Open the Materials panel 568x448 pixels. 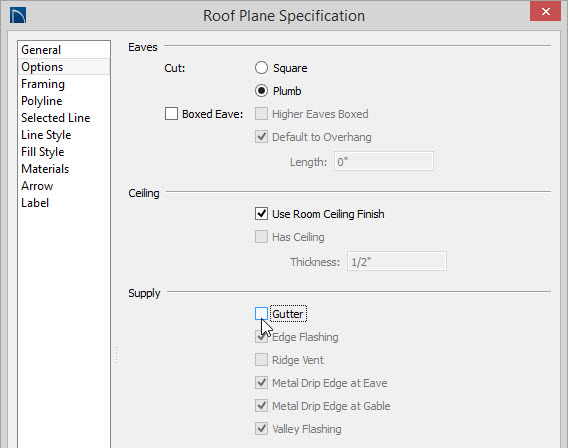(45, 169)
